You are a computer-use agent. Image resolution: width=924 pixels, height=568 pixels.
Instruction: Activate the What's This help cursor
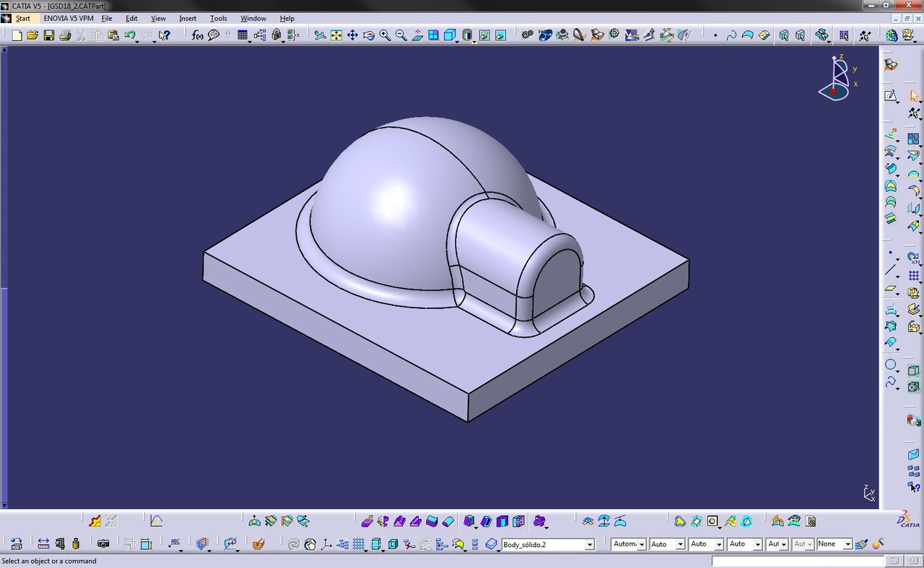click(165, 35)
